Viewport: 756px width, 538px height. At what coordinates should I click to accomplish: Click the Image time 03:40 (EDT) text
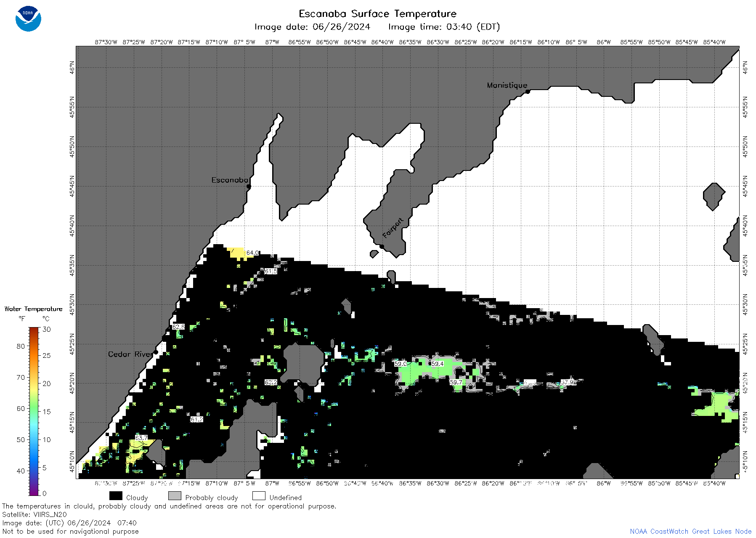click(444, 27)
